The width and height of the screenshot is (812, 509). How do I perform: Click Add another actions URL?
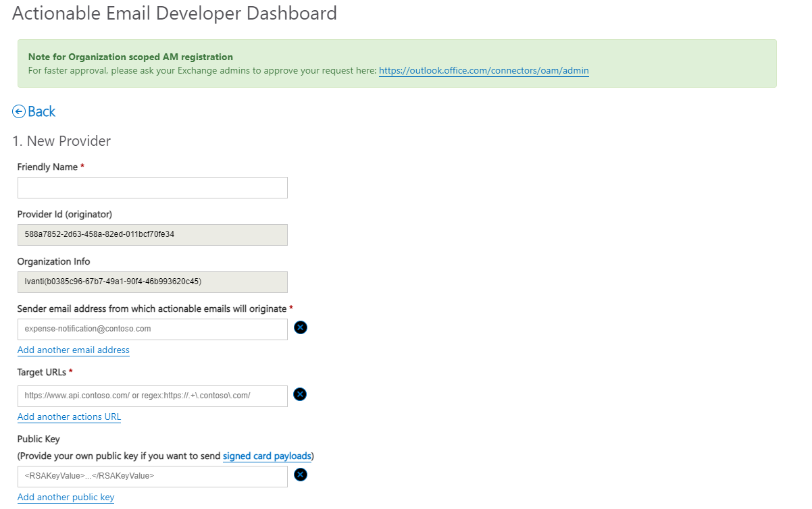click(69, 417)
